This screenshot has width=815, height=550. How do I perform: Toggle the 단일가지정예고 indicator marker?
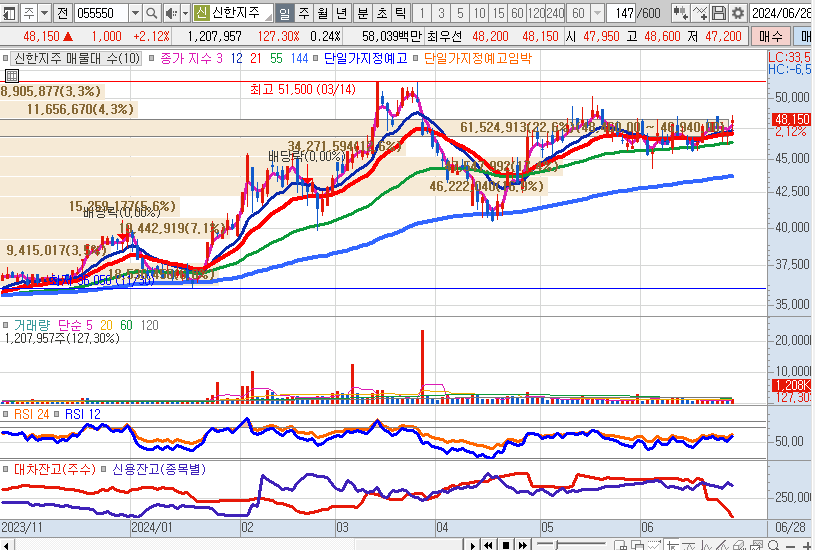[x=317, y=59]
